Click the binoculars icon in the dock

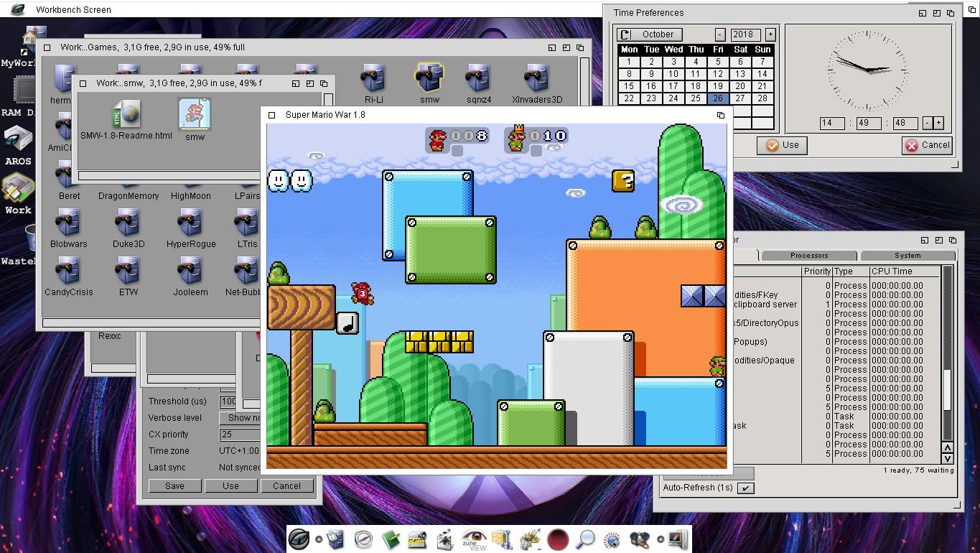[x=639, y=539]
